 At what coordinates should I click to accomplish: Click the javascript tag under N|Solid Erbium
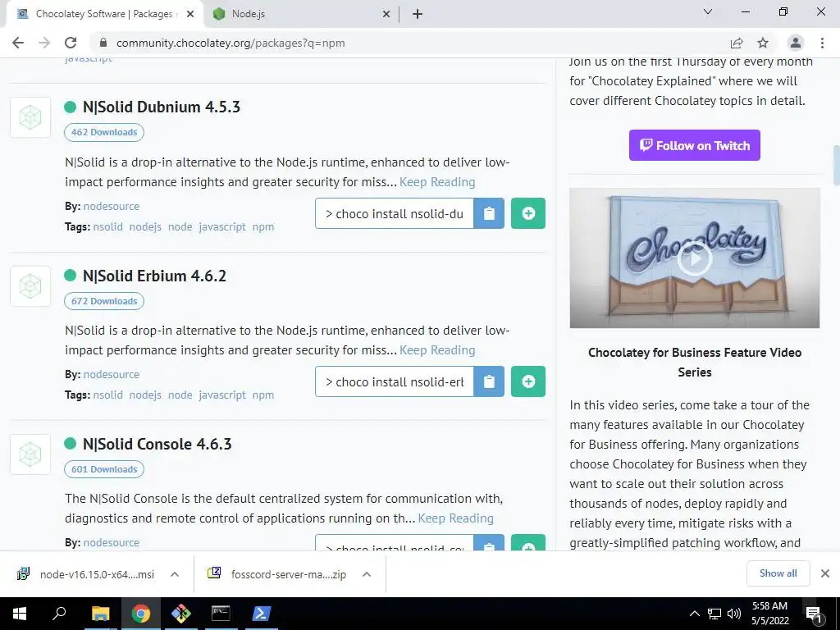(222, 395)
